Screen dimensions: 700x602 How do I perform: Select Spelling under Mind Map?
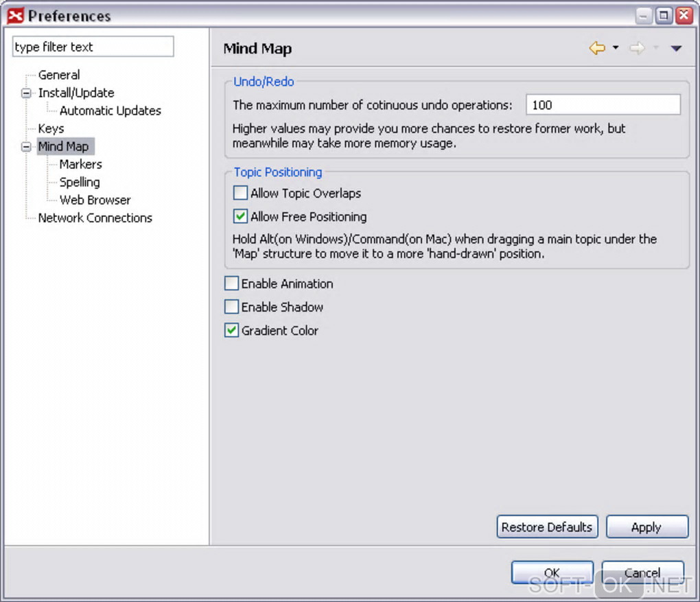pyautogui.click(x=80, y=183)
